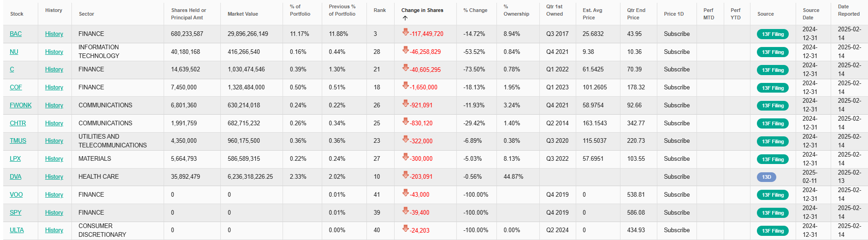View History for CHTR
The height and width of the screenshot is (240, 868).
pos(54,123)
